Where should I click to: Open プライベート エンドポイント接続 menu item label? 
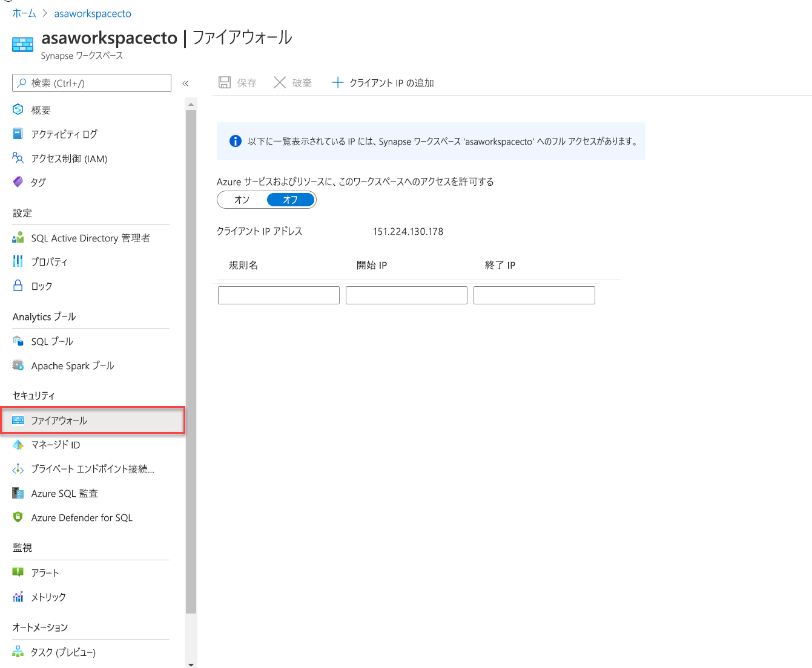coord(93,469)
